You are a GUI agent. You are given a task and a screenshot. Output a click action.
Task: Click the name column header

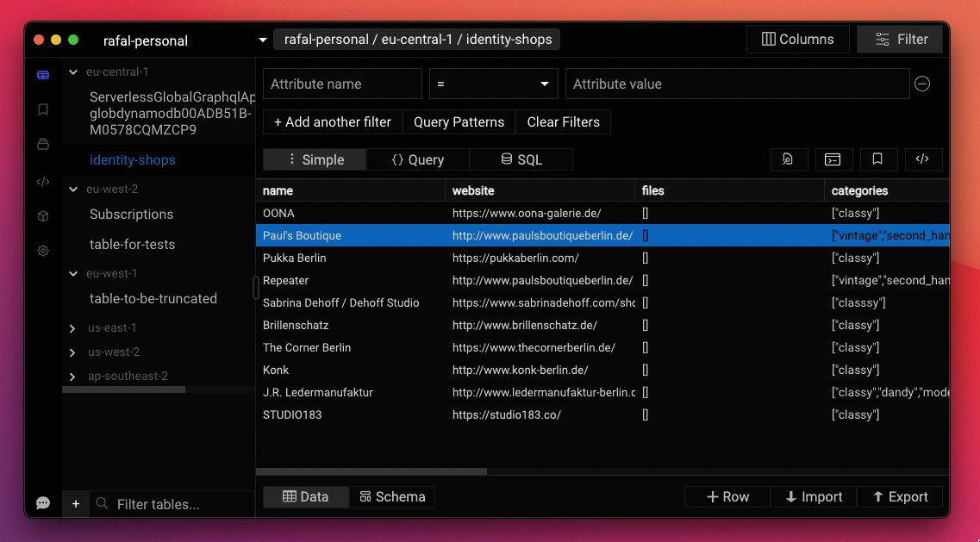(x=350, y=190)
